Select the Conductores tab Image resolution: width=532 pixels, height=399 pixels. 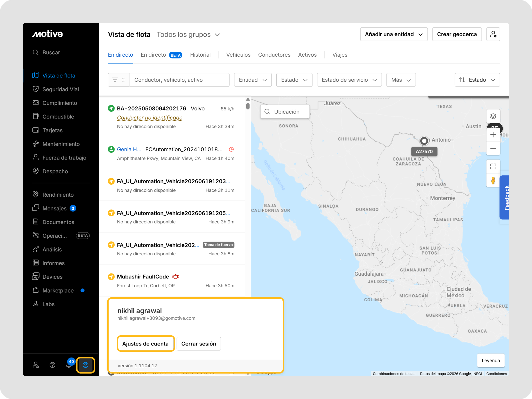tap(274, 55)
